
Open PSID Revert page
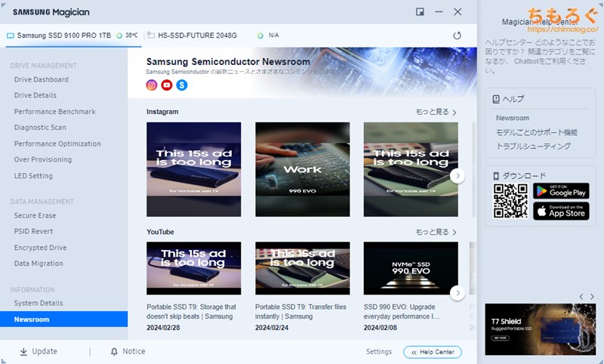pyautogui.click(x=33, y=232)
